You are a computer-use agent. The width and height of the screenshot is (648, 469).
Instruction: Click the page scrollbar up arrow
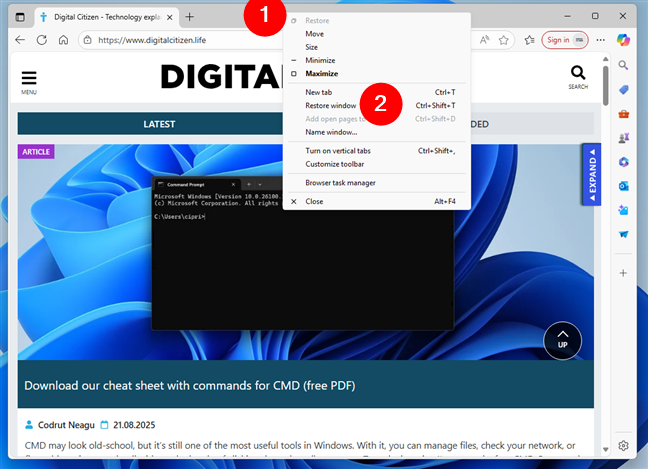(605, 59)
